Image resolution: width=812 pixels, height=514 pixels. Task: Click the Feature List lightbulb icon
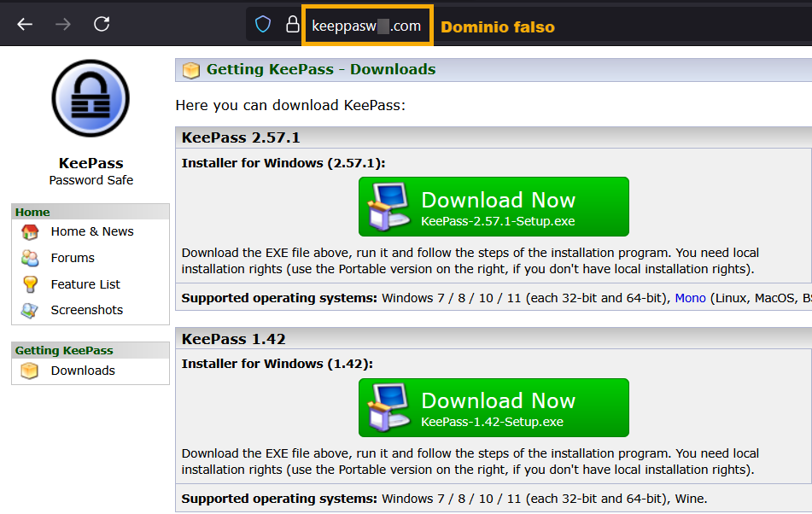click(x=30, y=284)
